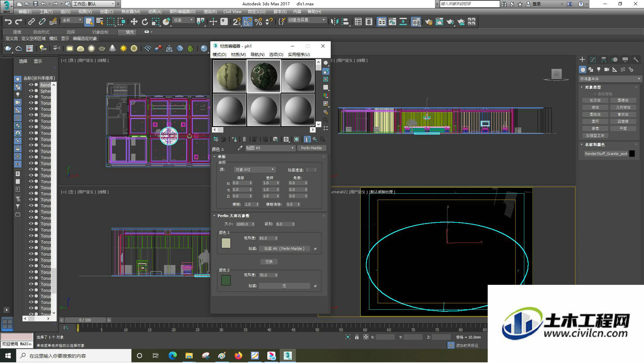Image resolution: width=644 pixels, height=363 pixels.
Task: Toggle visibility eye of Rende object
Action: (31, 85)
